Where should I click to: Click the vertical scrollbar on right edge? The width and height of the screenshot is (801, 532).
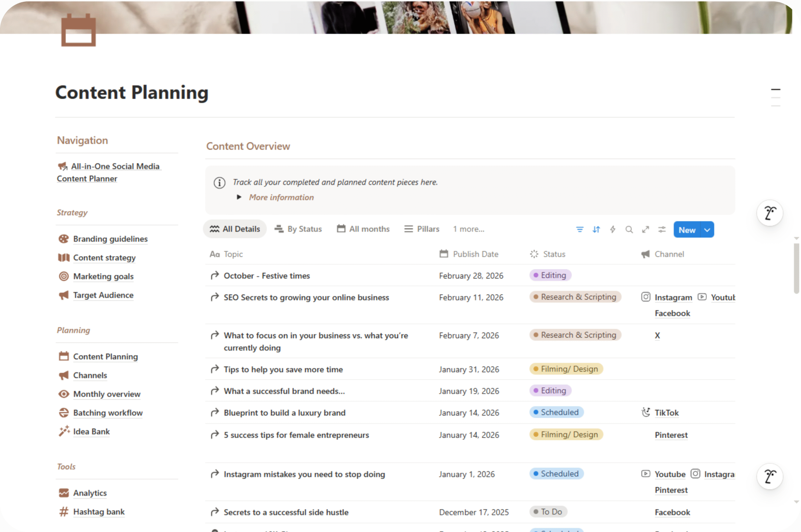point(796,268)
